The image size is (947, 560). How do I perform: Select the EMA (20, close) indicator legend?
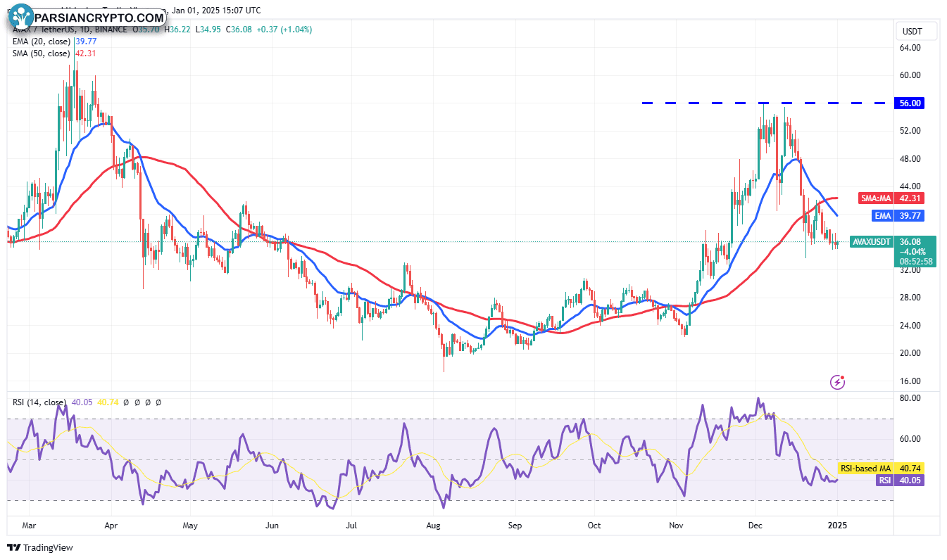pos(40,42)
